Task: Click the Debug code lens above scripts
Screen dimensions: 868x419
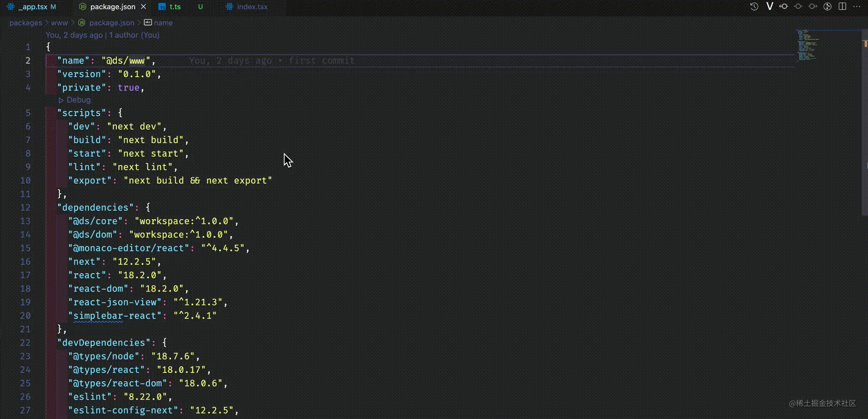Action: pyautogui.click(x=78, y=100)
